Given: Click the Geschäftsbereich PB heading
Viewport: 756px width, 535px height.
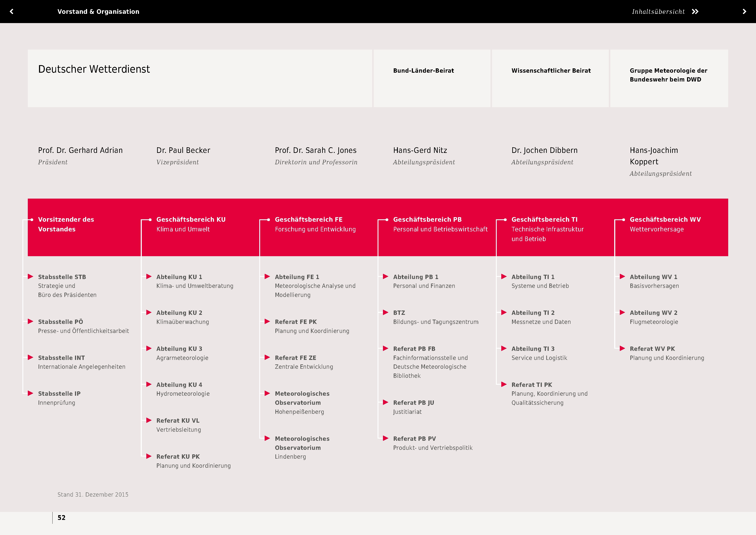Looking at the screenshot, I should point(427,219).
